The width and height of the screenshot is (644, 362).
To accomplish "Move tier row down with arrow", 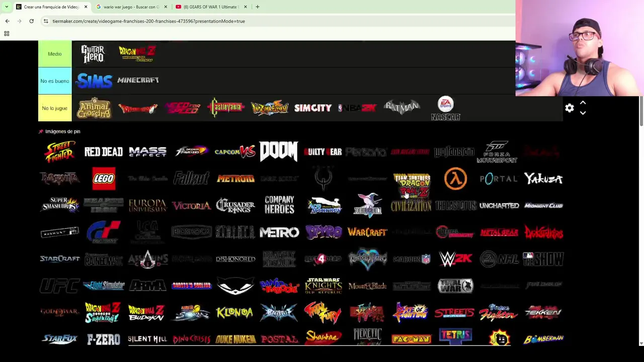I will 583,113.
